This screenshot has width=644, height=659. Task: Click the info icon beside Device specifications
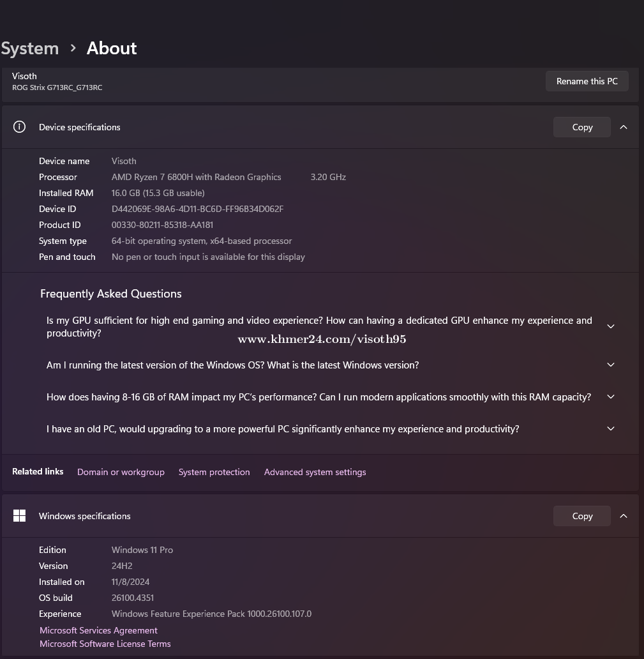point(19,127)
